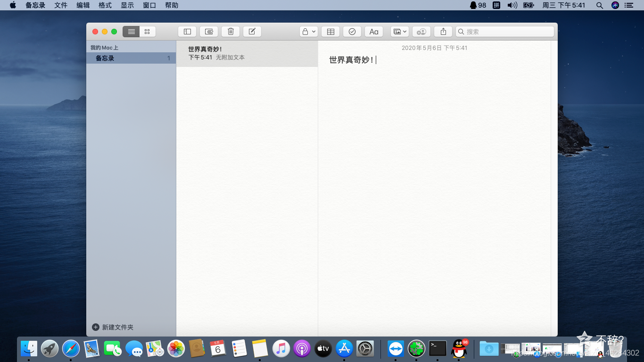Image resolution: width=644 pixels, height=362 pixels.
Task: Add a checklist to the note
Action: (352, 32)
